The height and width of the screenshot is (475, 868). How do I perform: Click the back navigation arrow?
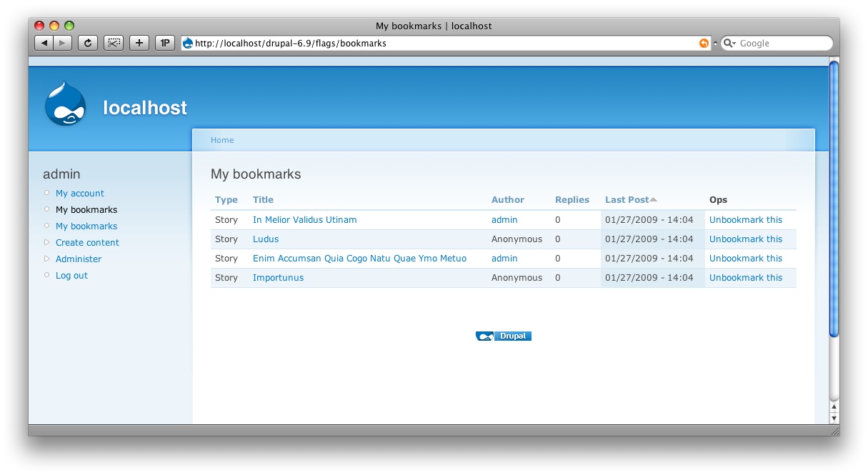coord(43,42)
